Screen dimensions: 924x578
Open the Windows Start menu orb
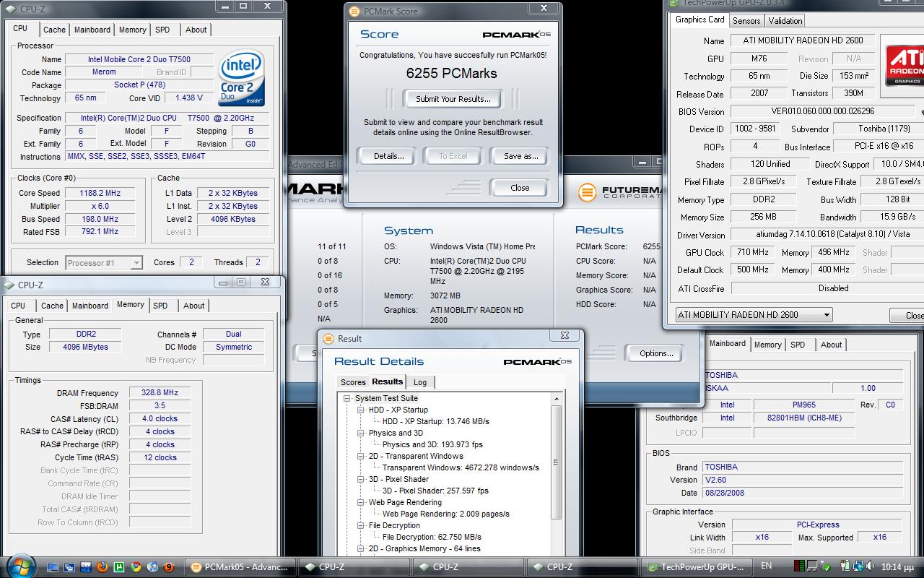pyautogui.click(x=20, y=566)
